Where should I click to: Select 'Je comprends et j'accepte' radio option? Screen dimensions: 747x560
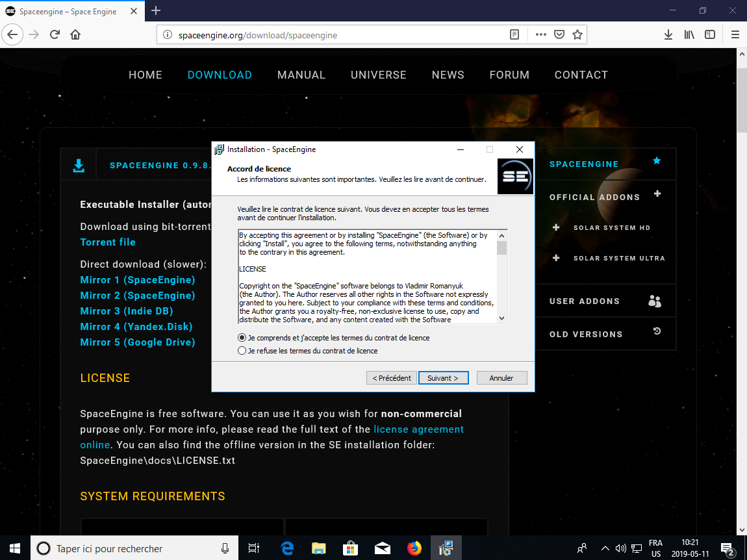242,338
